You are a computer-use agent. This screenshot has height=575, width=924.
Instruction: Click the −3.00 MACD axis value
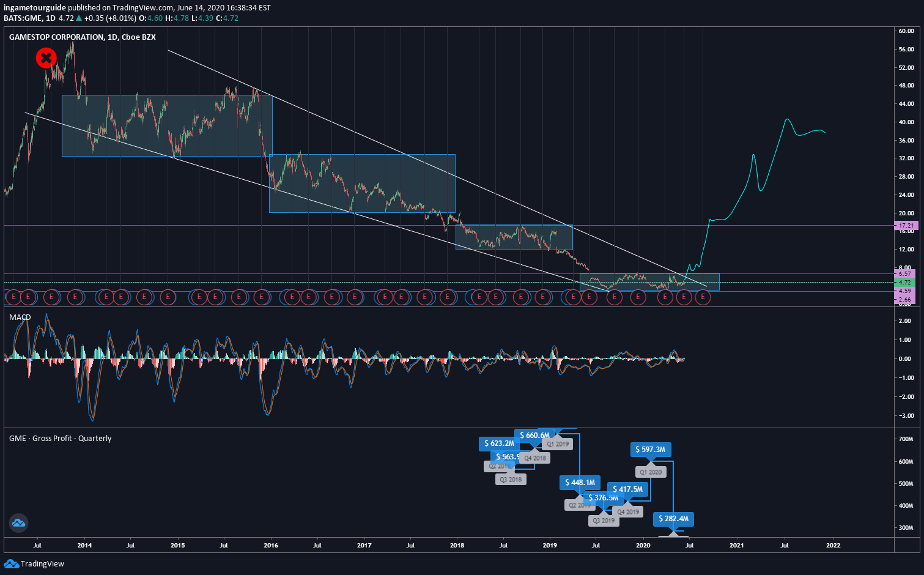pyautogui.click(x=905, y=416)
